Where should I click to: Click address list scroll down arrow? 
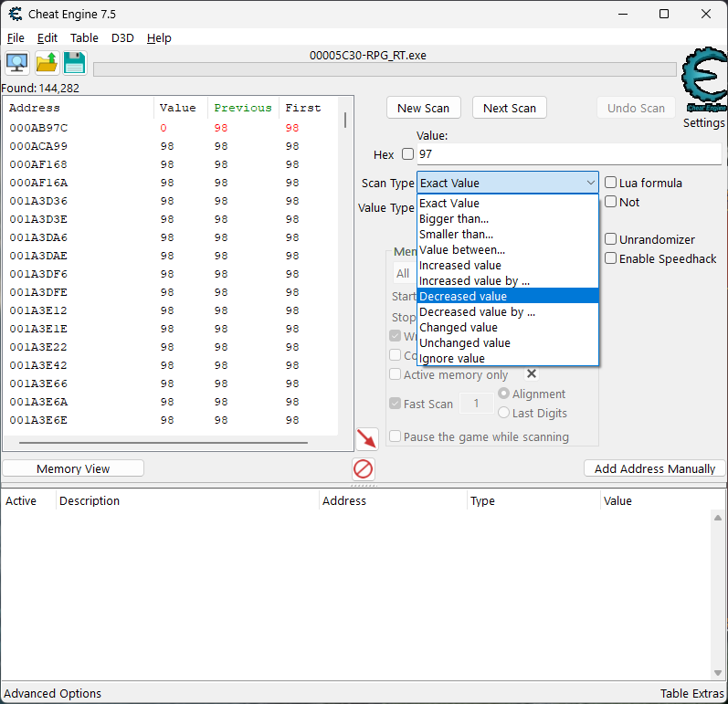point(718,672)
